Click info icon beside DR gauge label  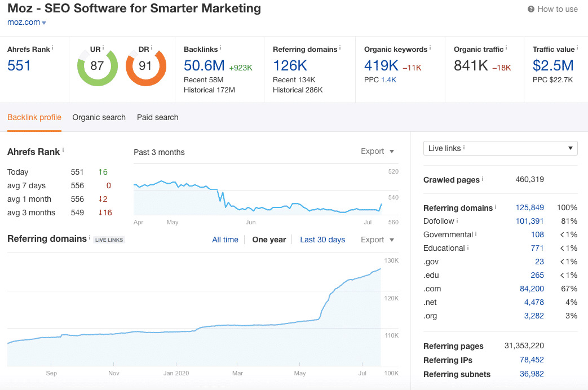(152, 48)
